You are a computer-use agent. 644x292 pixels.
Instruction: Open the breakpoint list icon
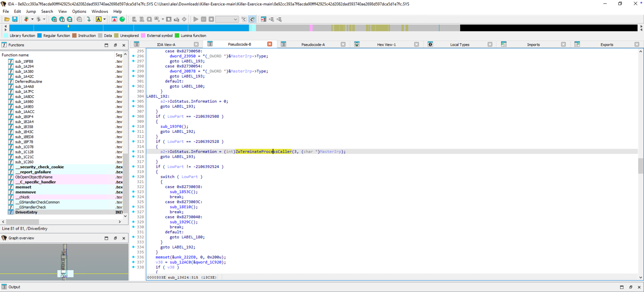264,19
